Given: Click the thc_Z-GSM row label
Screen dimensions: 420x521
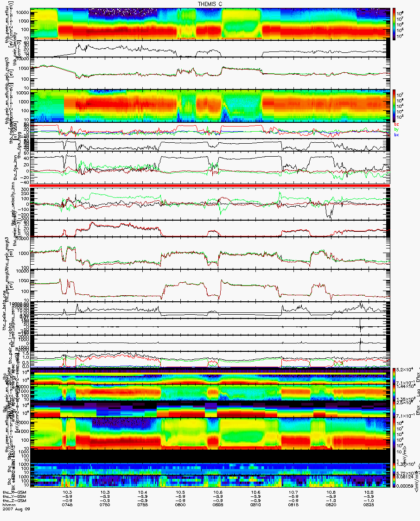Looking at the screenshot, I should click(x=14, y=501).
